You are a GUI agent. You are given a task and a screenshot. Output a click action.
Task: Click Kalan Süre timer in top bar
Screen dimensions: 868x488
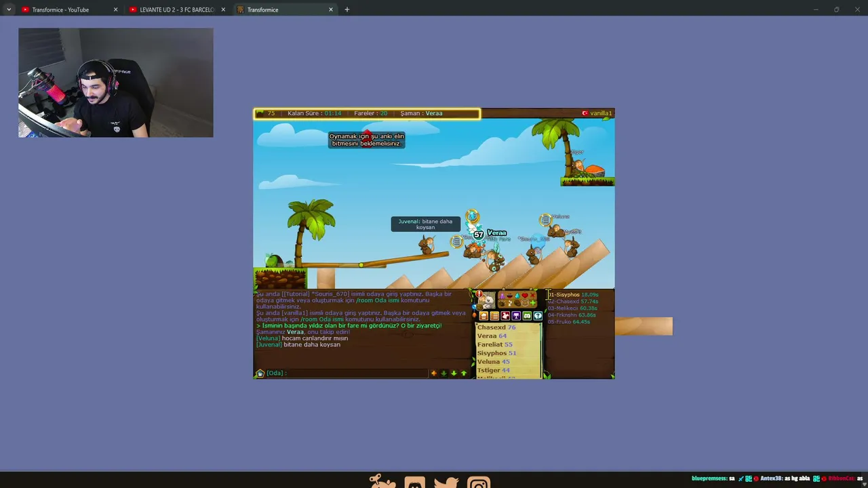[314, 113]
